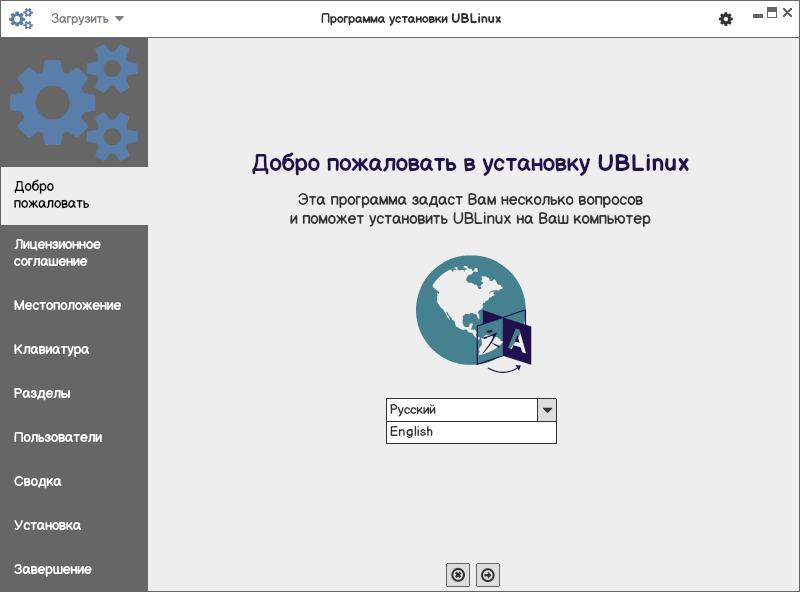Expand the language combo box arrow
800x592 pixels.
[x=547, y=410]
